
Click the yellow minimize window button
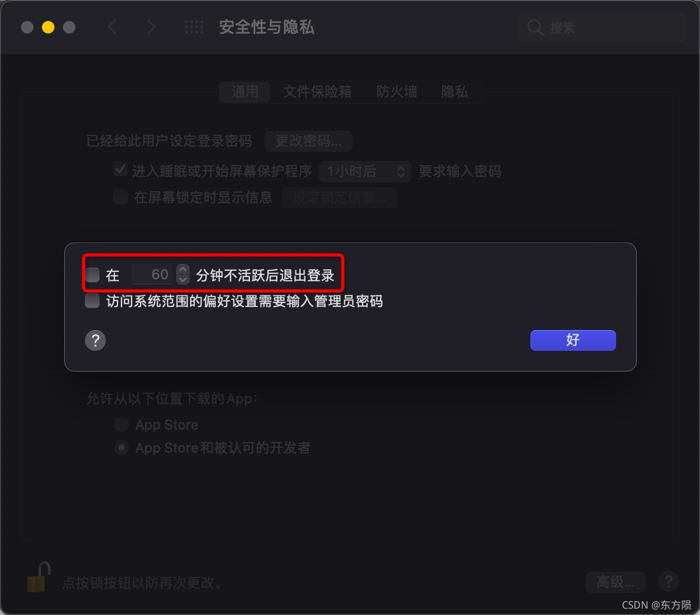point(48,27)
